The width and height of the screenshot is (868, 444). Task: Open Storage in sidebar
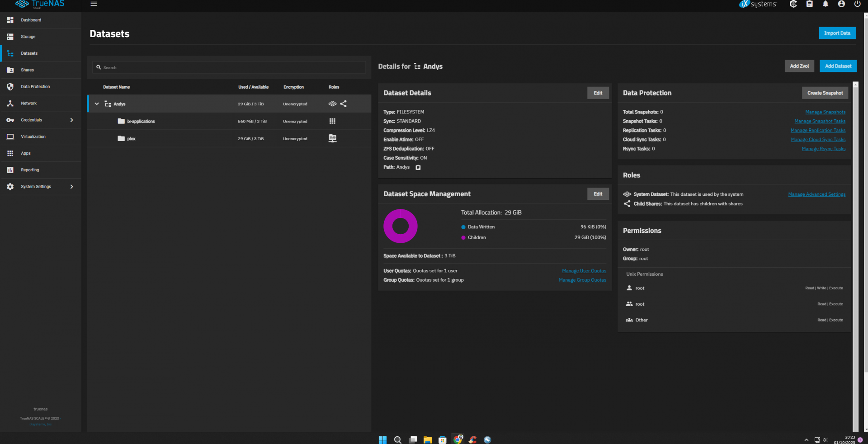point(41,37)
